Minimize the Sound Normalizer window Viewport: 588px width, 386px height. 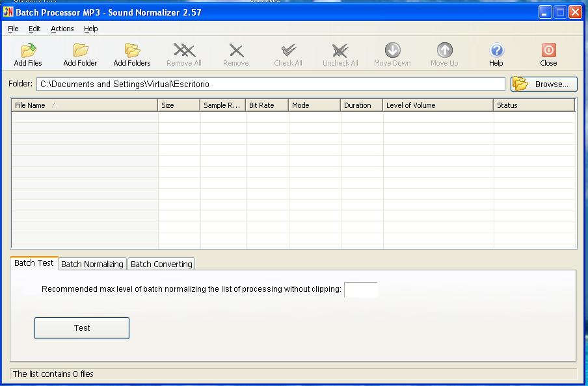[545, 12]
